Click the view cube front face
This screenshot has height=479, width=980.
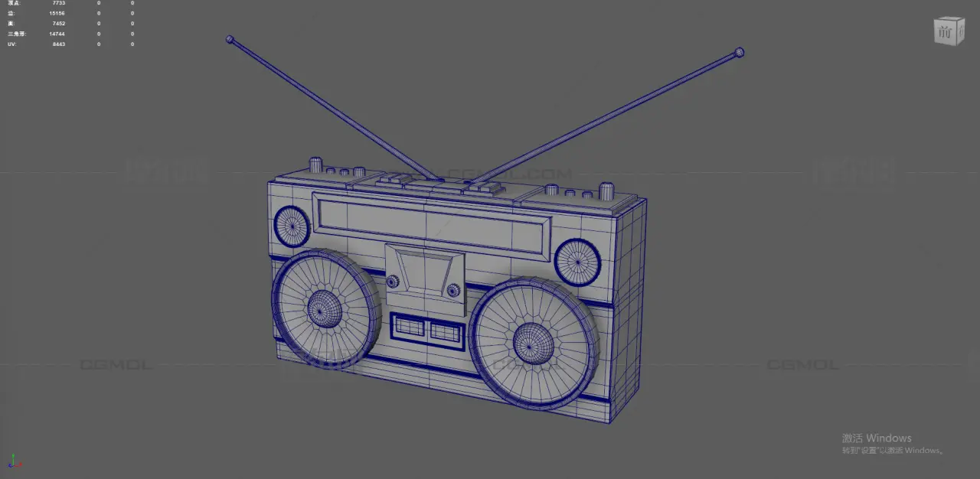point(946,32)
